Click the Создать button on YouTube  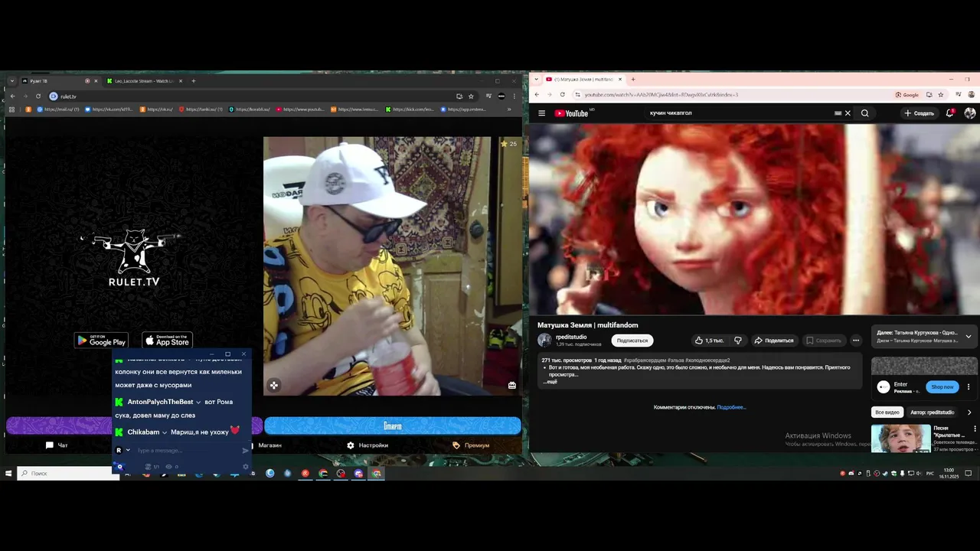click(x=920, y=113)
